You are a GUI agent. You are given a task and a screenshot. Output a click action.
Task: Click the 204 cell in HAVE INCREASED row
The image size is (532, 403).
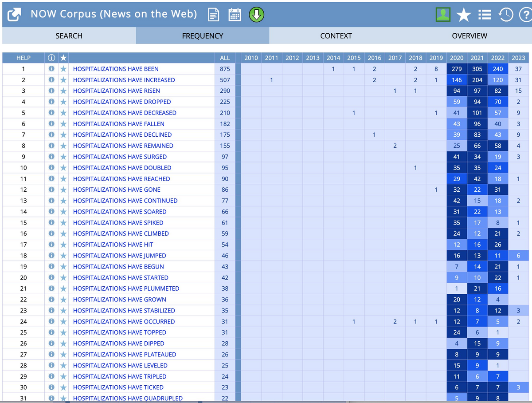coord(477,80)
